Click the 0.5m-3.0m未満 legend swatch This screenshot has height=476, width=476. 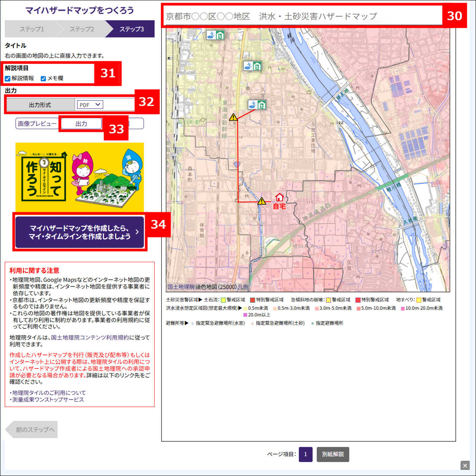(x=275, y=308)
